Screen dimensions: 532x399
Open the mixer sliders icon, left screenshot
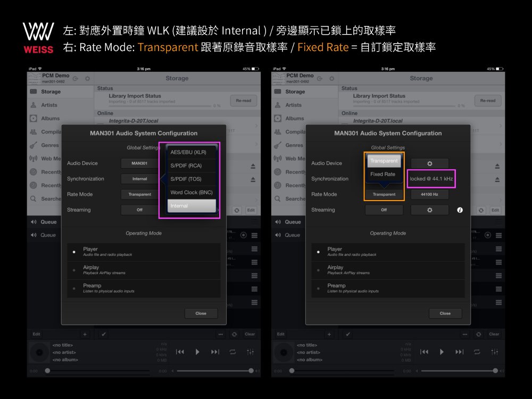pos(251,352)
